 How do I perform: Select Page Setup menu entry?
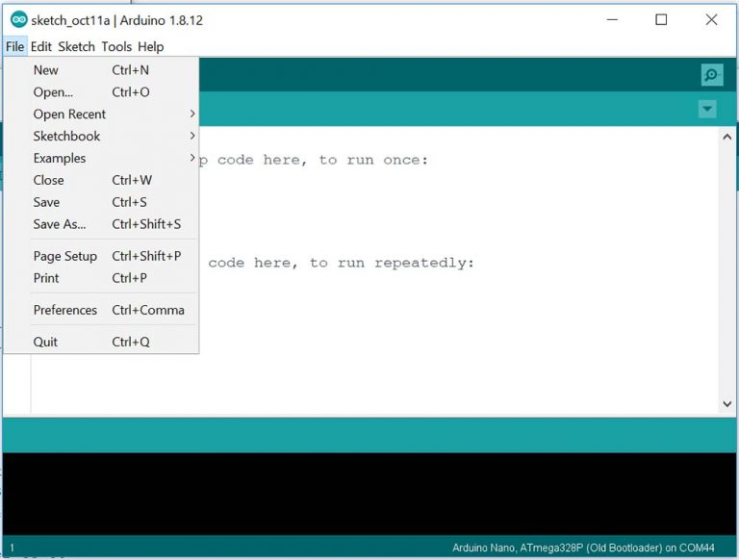tap(101, 256)
